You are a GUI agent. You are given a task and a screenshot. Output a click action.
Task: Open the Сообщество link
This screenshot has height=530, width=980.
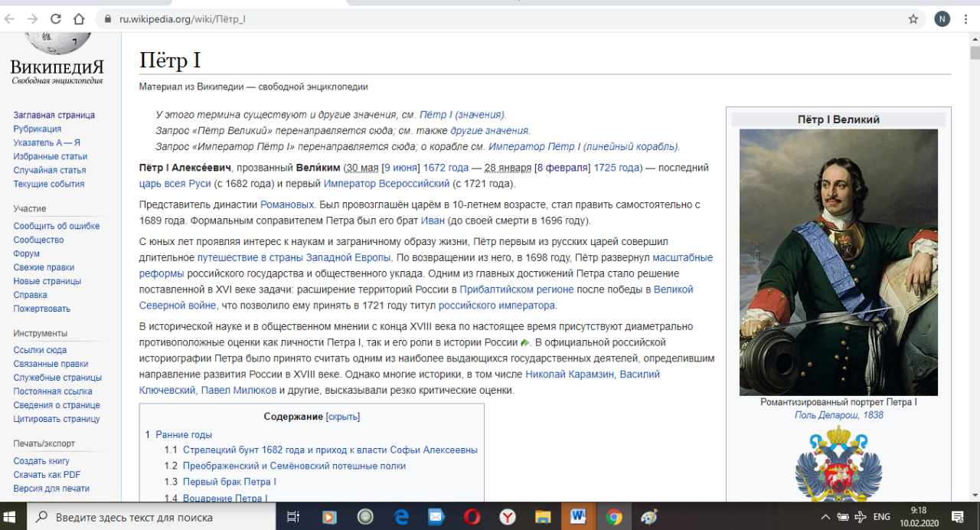(38, 240)
